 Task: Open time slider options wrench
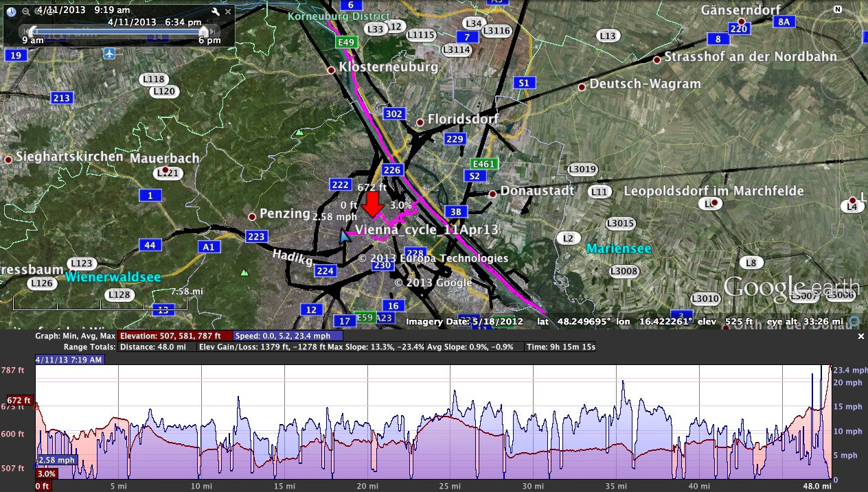[x=216, y=12]
